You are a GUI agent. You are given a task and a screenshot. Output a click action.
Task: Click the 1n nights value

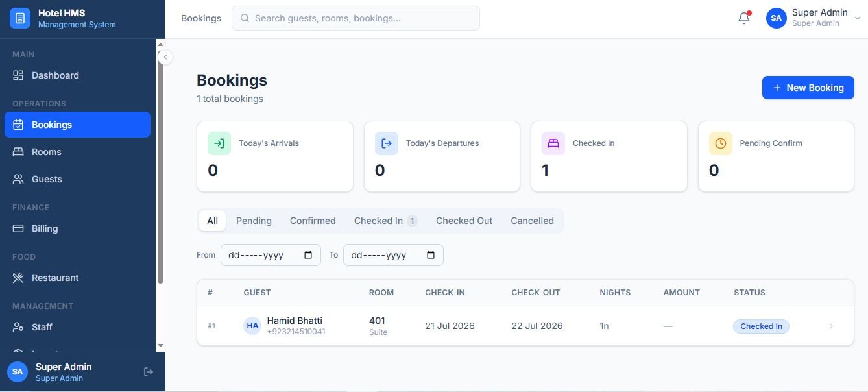tap(604, 326)
